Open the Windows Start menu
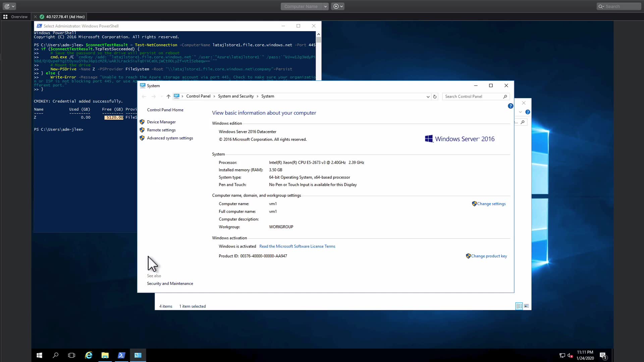This screenshot has width=644, height=362. [39, 355]
